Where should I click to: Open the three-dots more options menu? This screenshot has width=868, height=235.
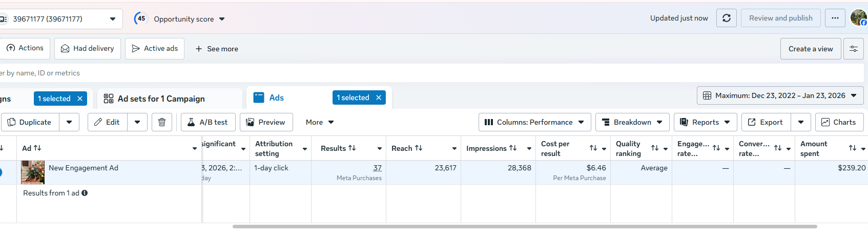(835, 18)
